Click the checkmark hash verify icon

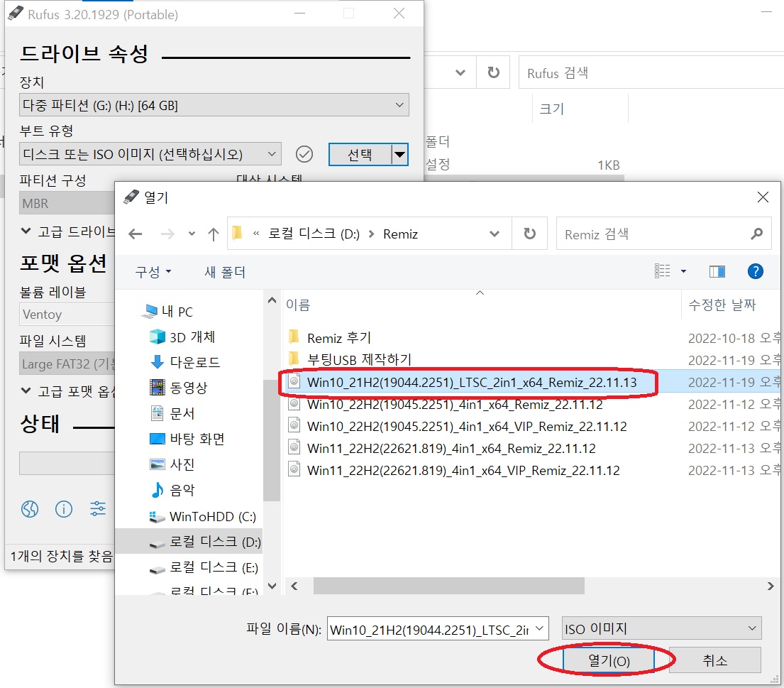pyautogui.click(x=304, y=154)
